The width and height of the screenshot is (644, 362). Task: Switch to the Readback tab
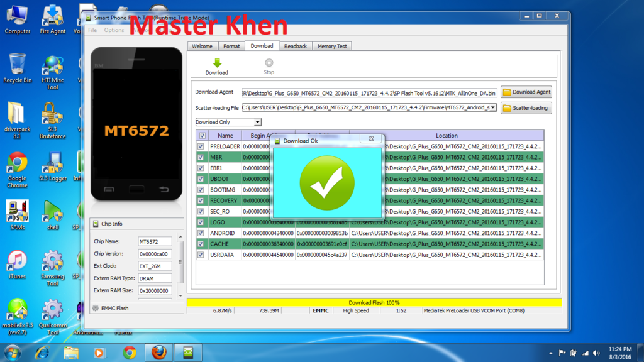295,46
